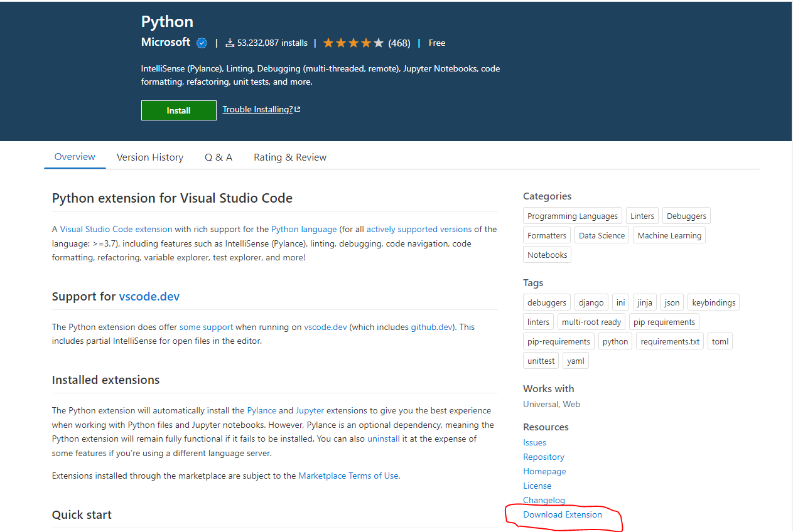Click the python tag
This screenshot has height=532, width=793.
pos(615,341)
